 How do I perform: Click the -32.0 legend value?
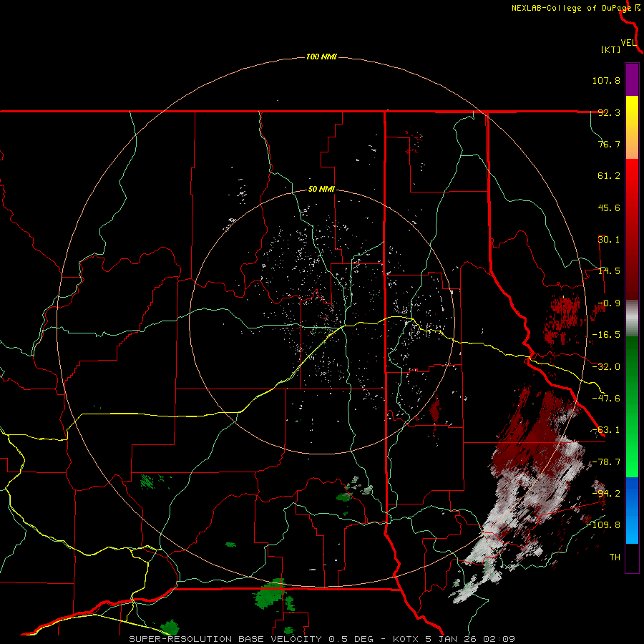pos(606,367)
